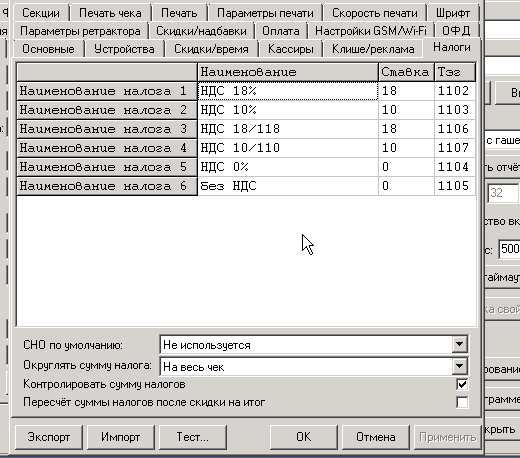This screenshot has width=520, height=458.
Task: Select cell НДС 10/110
Action: [x=288, y=148]
